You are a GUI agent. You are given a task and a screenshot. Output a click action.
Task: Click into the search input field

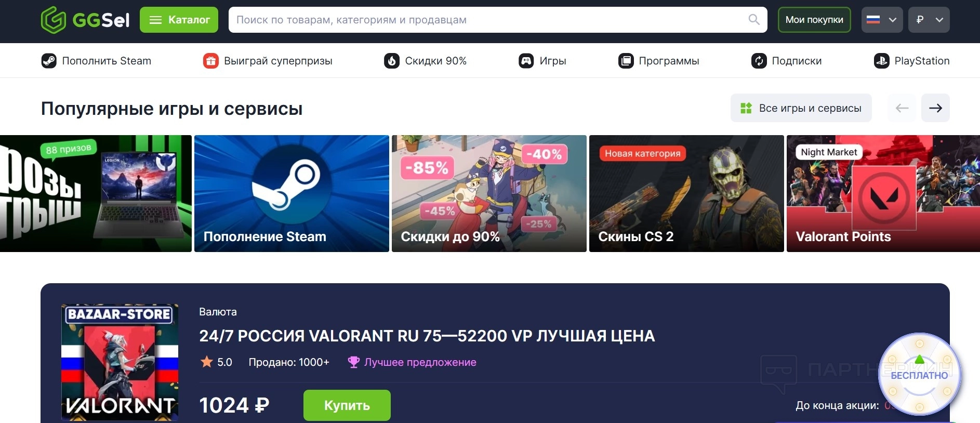coord(488,20)
